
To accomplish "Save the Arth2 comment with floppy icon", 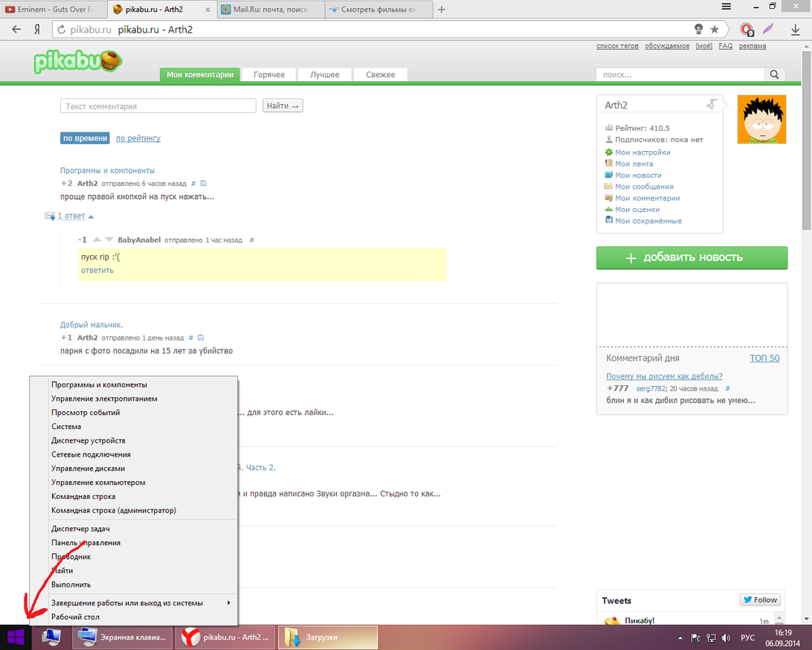I will (x=203, y=184).
